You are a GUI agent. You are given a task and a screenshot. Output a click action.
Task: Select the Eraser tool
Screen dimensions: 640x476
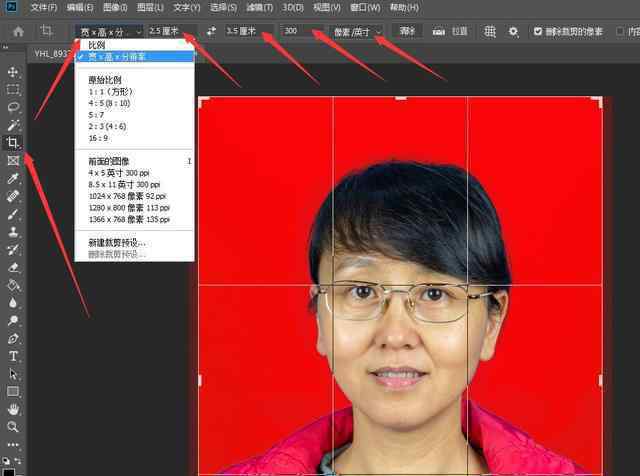pyautogui.click(x=13, y=267)
